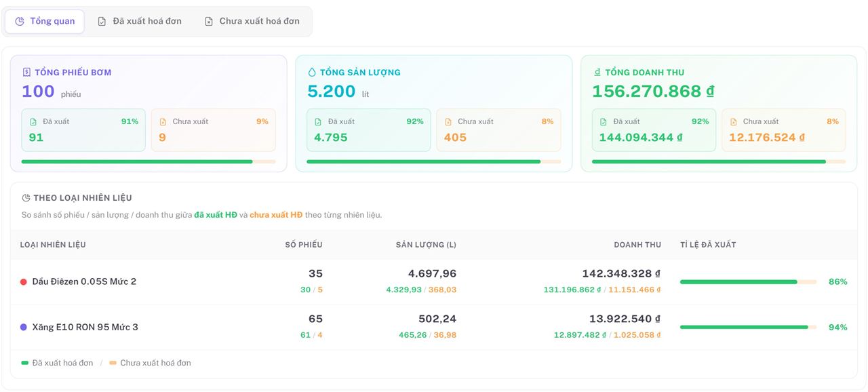Click the droplet icon beside Tổng sản lượng
This screenshot has width=868, height=392.
click(x=312, y=72)
